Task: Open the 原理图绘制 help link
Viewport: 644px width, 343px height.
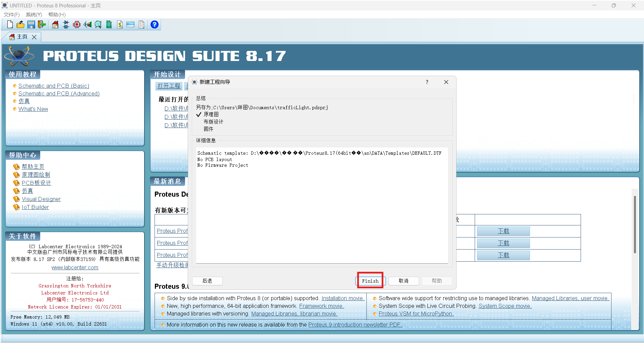Action: (36, 175)
